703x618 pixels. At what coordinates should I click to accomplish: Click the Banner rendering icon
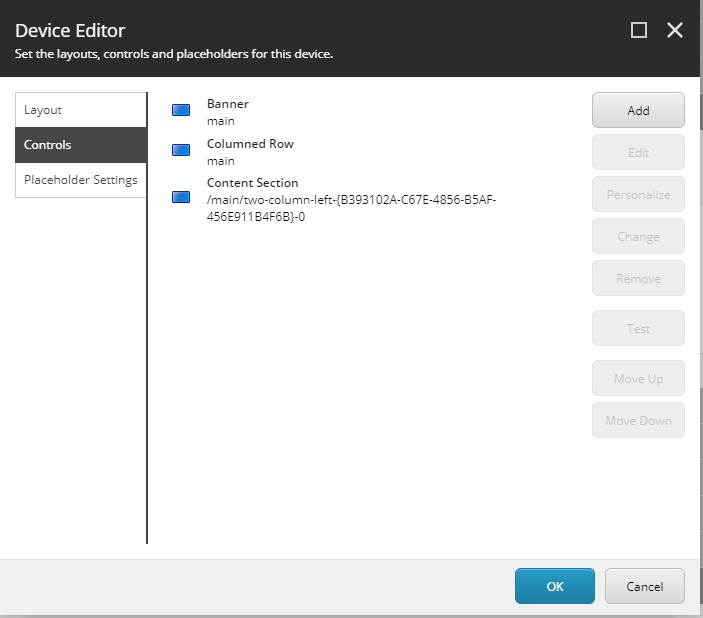(x=181, y=110)
